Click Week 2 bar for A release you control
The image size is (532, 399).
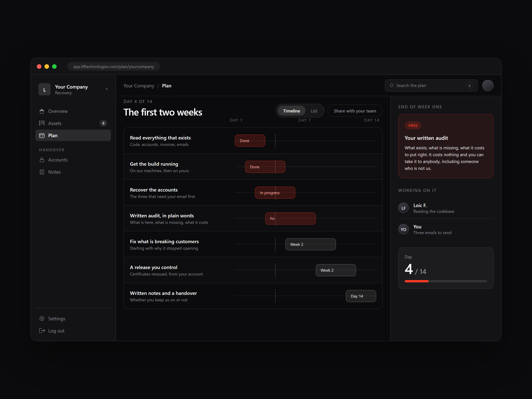336,270
